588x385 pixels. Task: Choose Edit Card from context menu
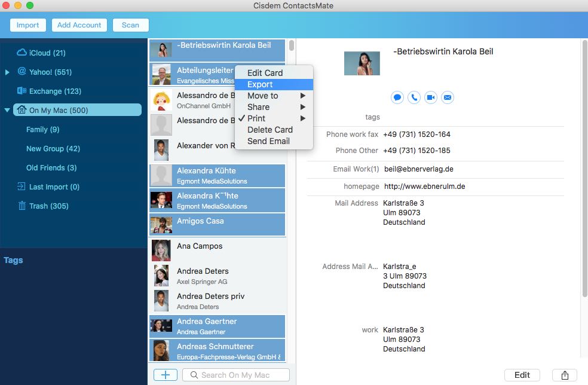point(274,73)
